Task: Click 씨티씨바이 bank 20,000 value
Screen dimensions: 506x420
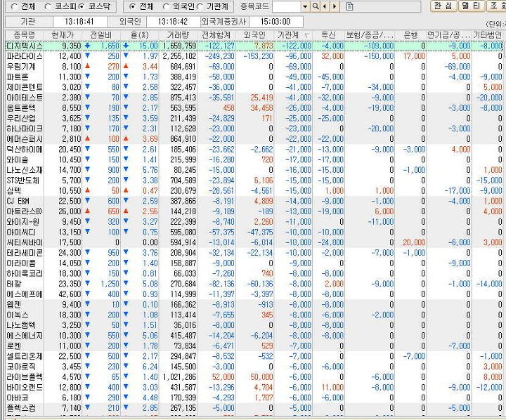Action: pyautogui.click(x=414, y=242)
